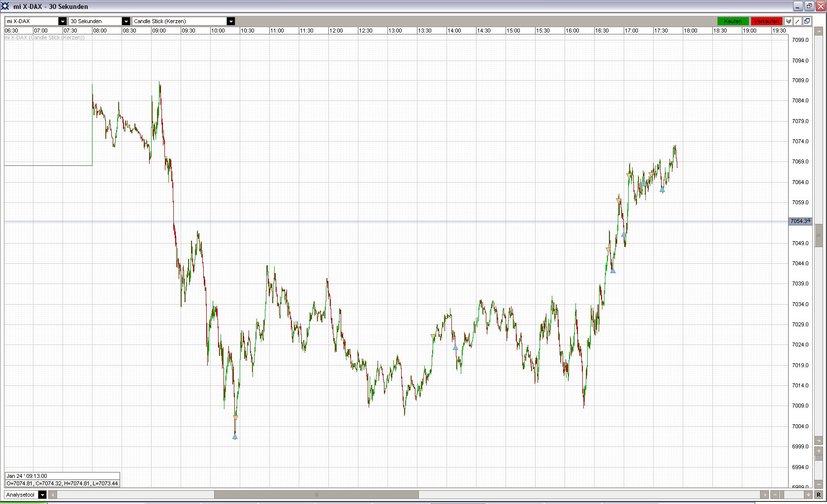The width and height of the screenshot is (827, 504).
Task: Open the mi X-DAX instrument dropdown
Action: tap(63, 21)
